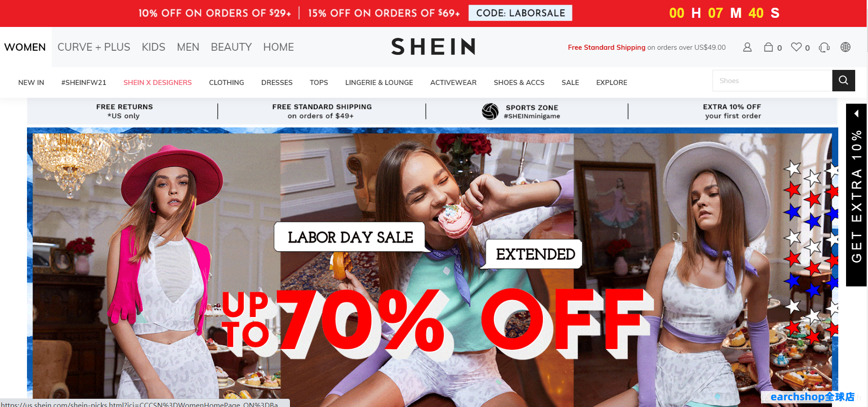Open the DRESSES category menu
The image size is (868, 407).
[x=277, y=83]
